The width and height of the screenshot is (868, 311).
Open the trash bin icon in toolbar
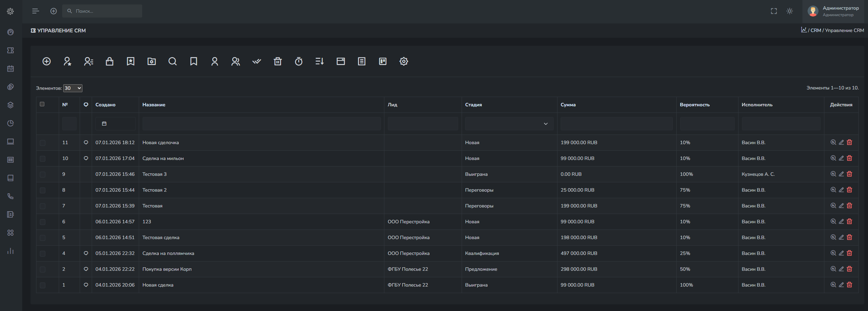pyautogui.click(x=278, y=62)
